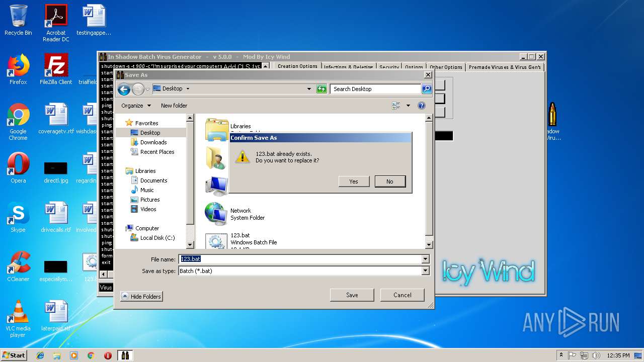The width and height of the screenshot is (644, 362).
Task: Click the Start button
Action: tap(14, 355)
